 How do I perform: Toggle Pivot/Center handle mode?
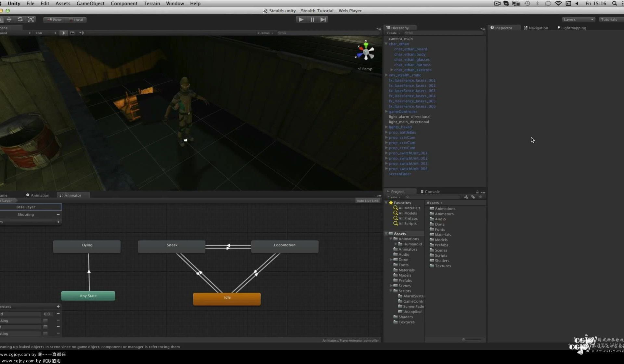click(54, 20)
